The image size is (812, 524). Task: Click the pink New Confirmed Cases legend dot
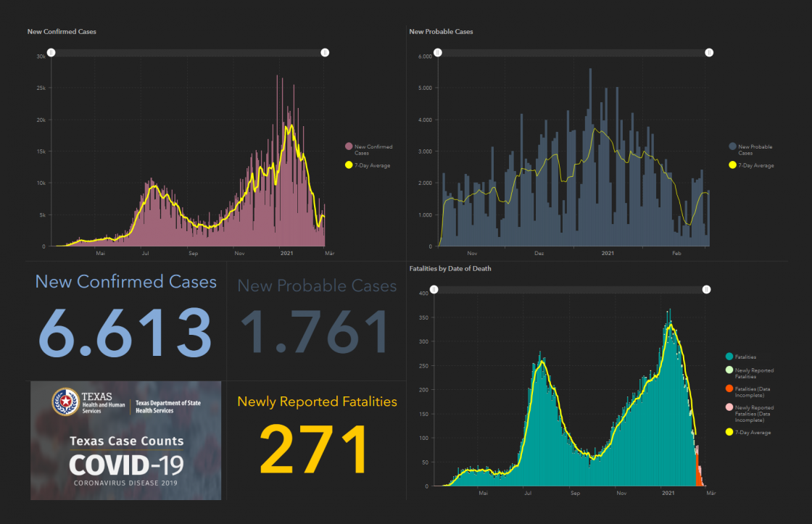(349, 147)
